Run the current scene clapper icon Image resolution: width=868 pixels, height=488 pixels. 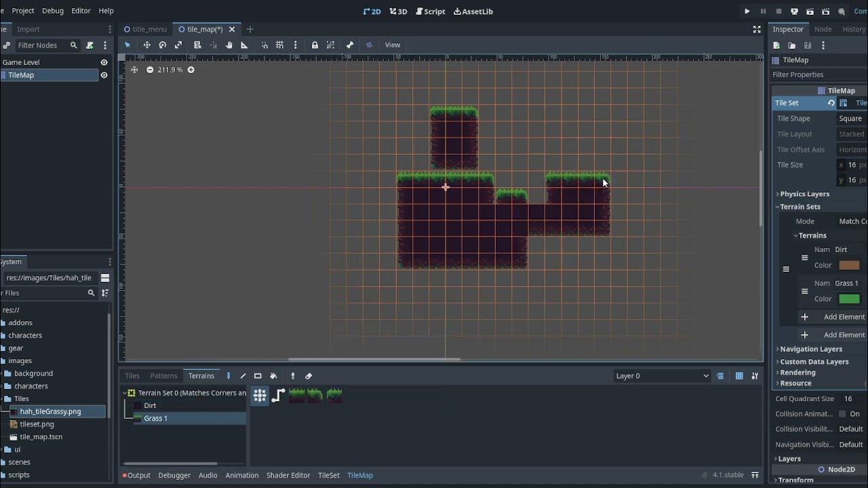click(810, 11)
